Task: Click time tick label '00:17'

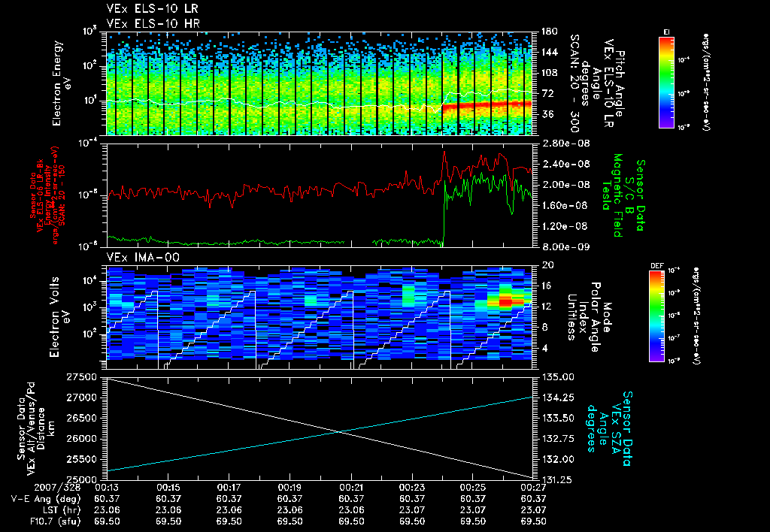Action: 229,488
